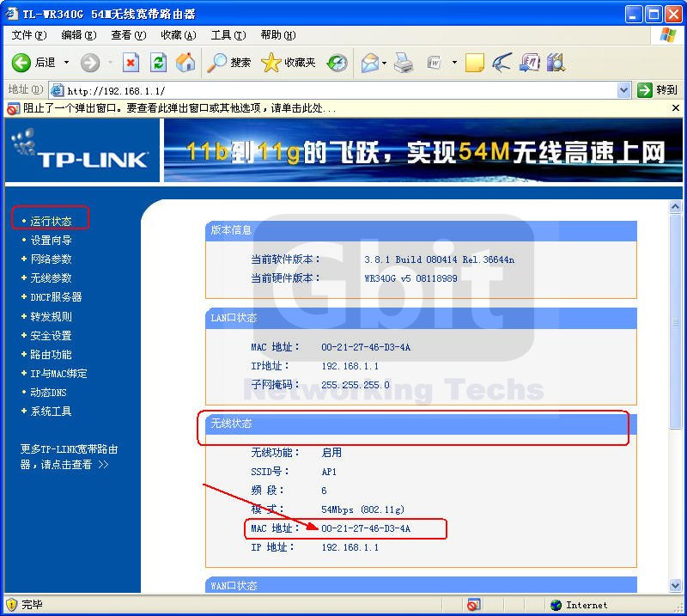Click the Mail envelope icon
This screenshot has width=687, height=616.
click(x=370, y=63)
